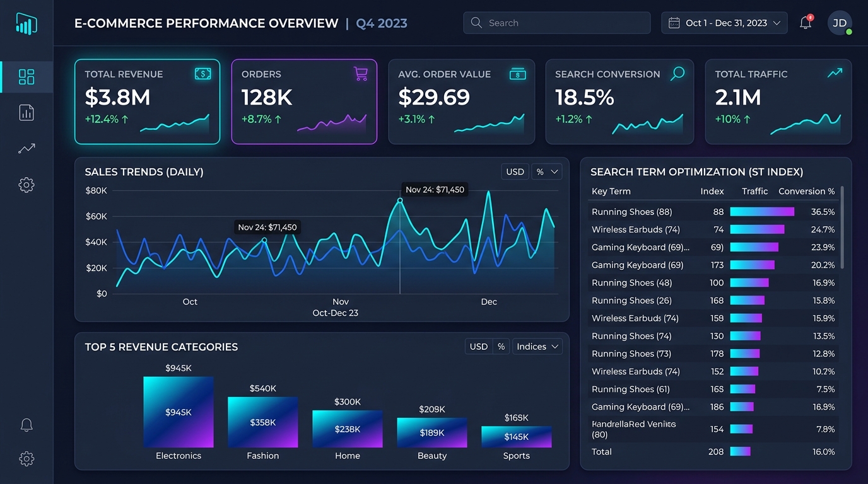Select the Total Traffic 2.1M card
Image resolution: width=868 pixels, height=484 pixels.
[x=778, y=101]
